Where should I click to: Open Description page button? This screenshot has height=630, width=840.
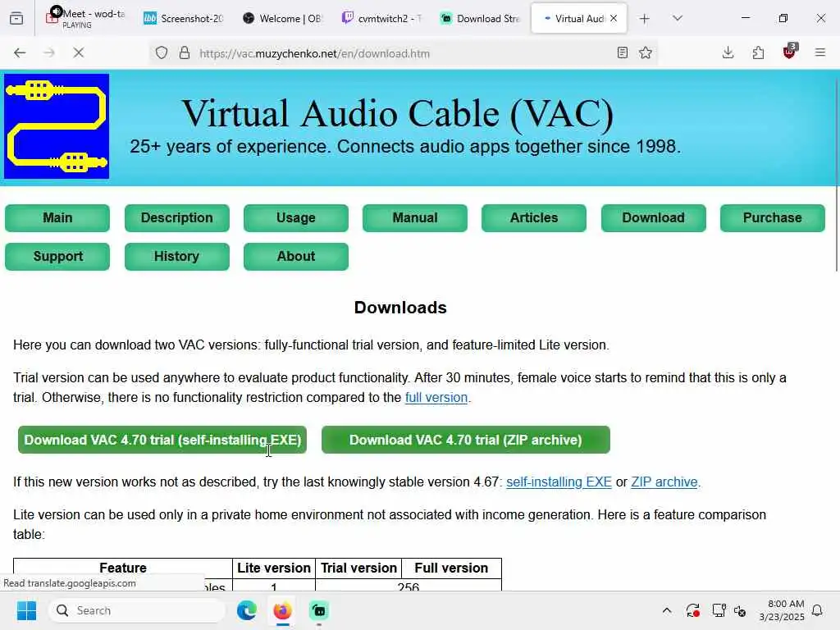(177, 218)
